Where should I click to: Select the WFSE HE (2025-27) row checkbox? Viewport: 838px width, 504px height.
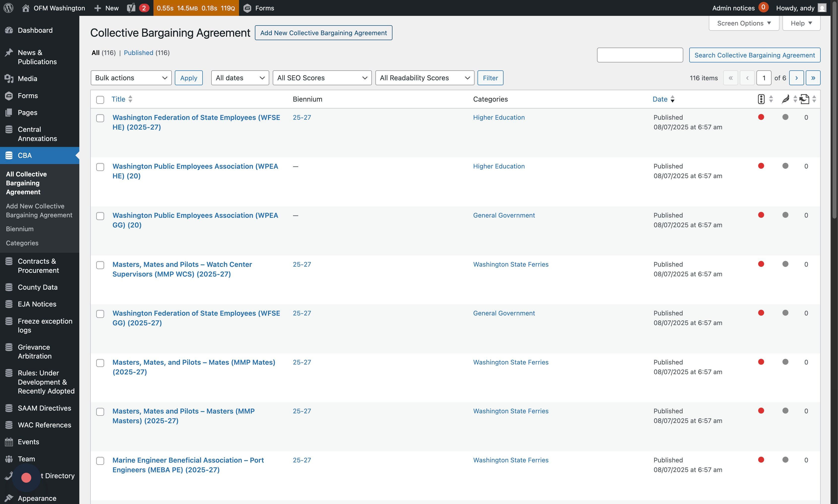(100, 118)
